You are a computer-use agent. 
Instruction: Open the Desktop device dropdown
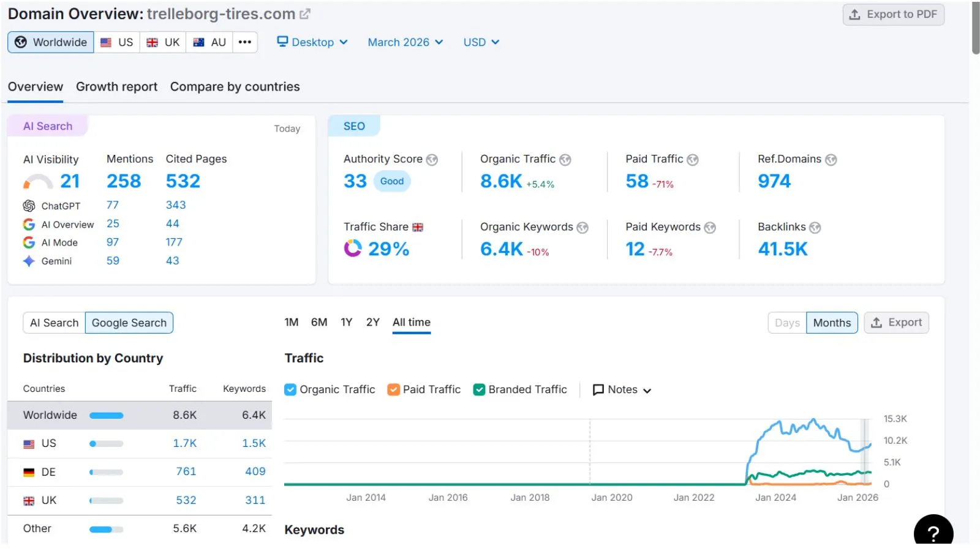coord(312,42)
